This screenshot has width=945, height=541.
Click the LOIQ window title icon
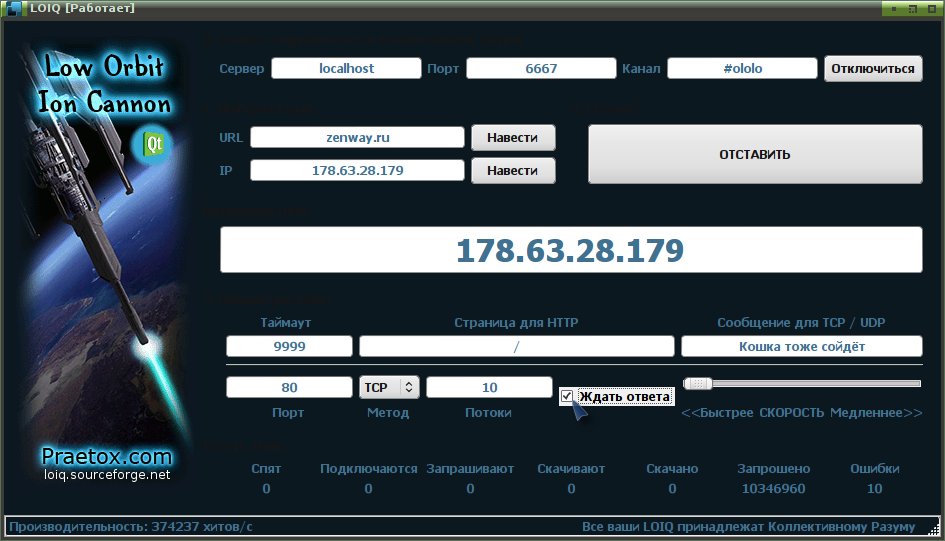[13, 8]
